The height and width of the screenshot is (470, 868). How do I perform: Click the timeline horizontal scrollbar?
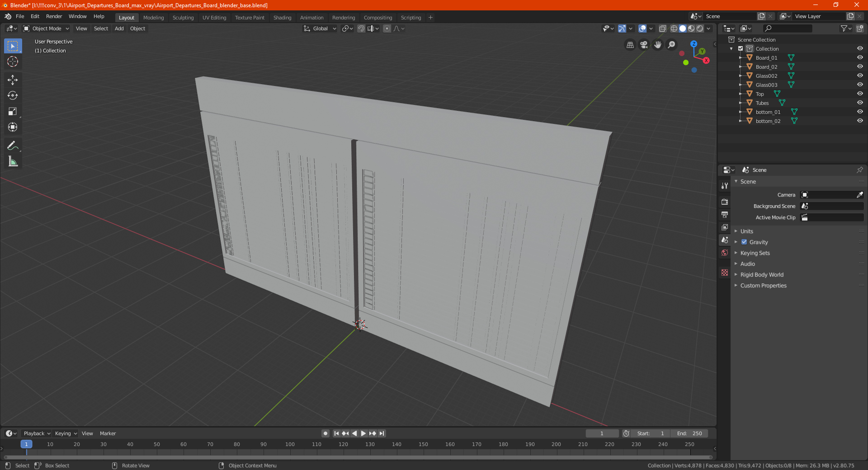point(358,457)
